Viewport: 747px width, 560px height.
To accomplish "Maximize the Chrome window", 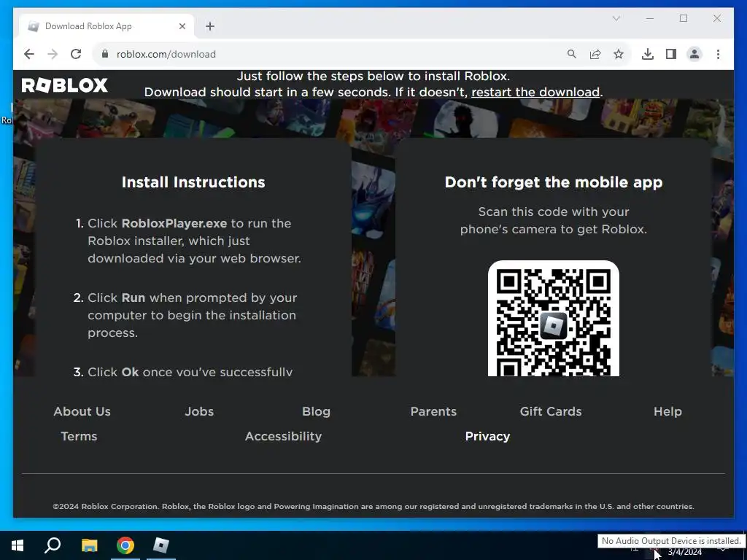I will tap(684, 18).
